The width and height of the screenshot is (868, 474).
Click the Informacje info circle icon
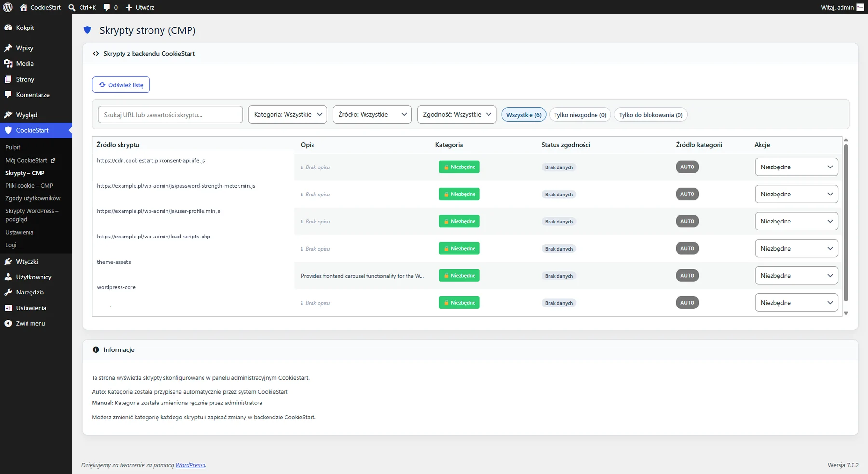(x=96, y=349)
